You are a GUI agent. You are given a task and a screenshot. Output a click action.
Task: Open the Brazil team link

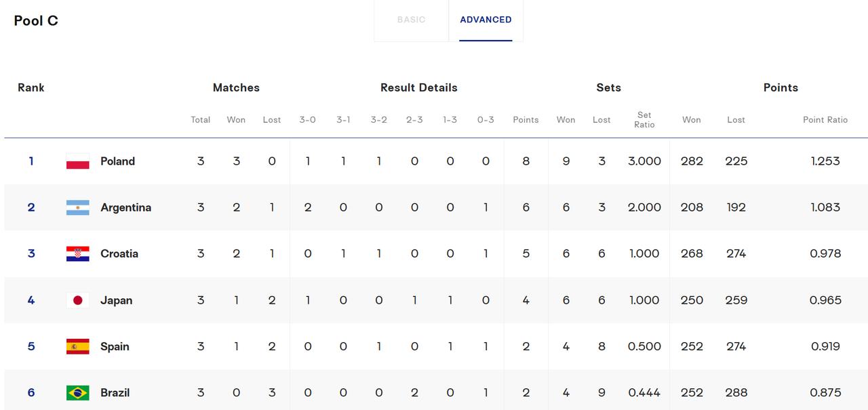coord(115,392)
